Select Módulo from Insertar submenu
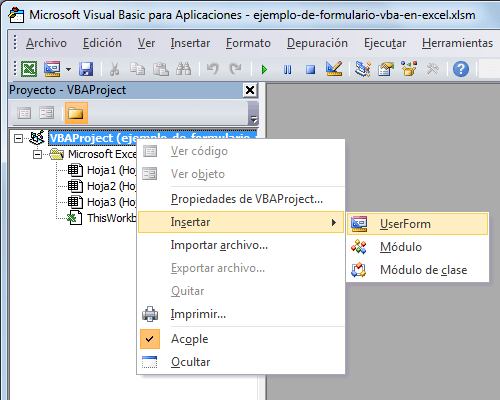This screenshot has width=500, height=400. point(417,247)
